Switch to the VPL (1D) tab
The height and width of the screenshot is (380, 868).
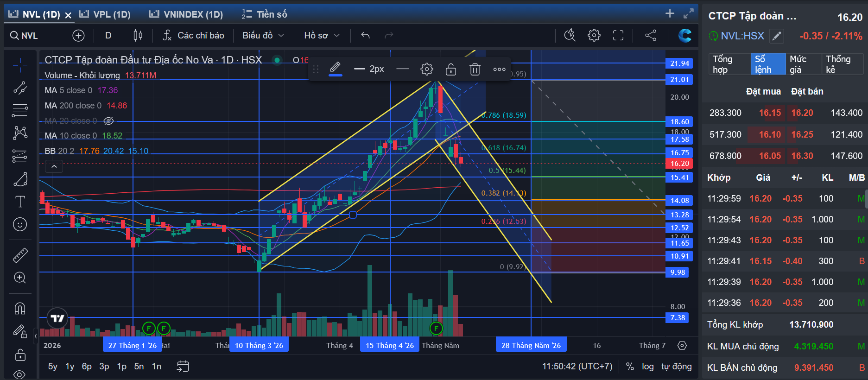[x=105, y=14]
